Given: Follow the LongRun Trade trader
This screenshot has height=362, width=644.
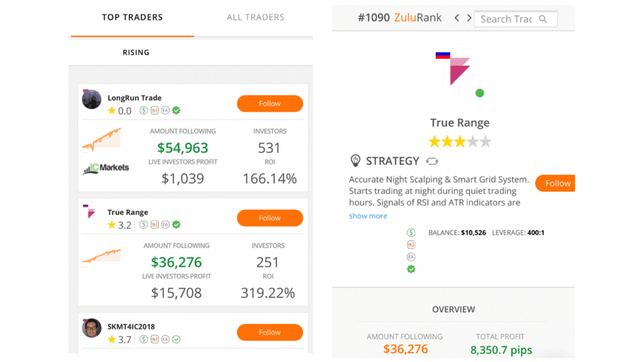Looking at the screenshot, I should point(270,104).
